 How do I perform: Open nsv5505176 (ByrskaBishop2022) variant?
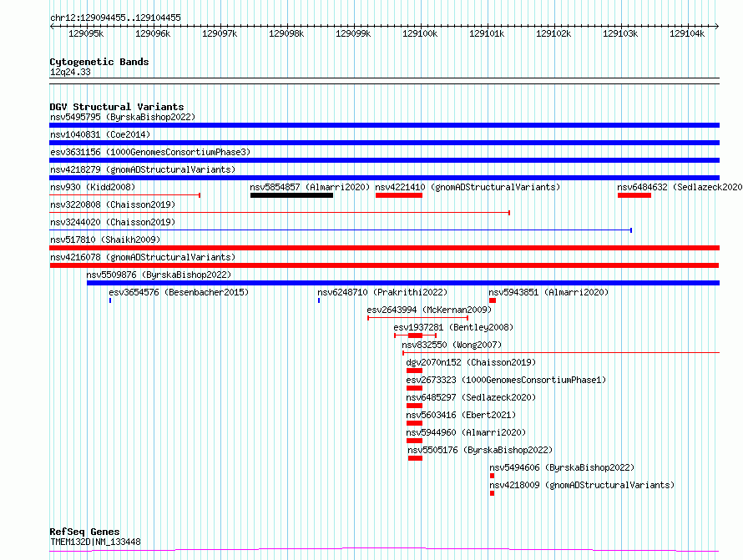tap(415, 458)
